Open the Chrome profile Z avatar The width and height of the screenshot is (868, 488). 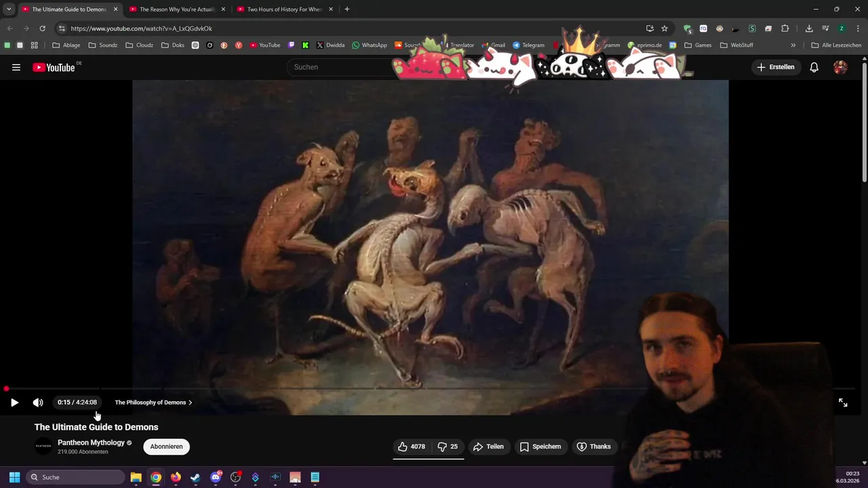tap(842, 28)
